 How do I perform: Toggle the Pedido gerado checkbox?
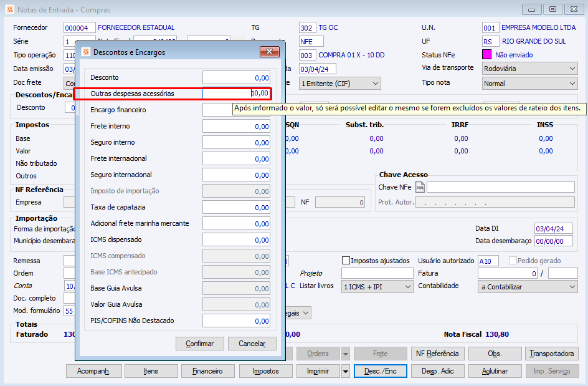point(513,260)
